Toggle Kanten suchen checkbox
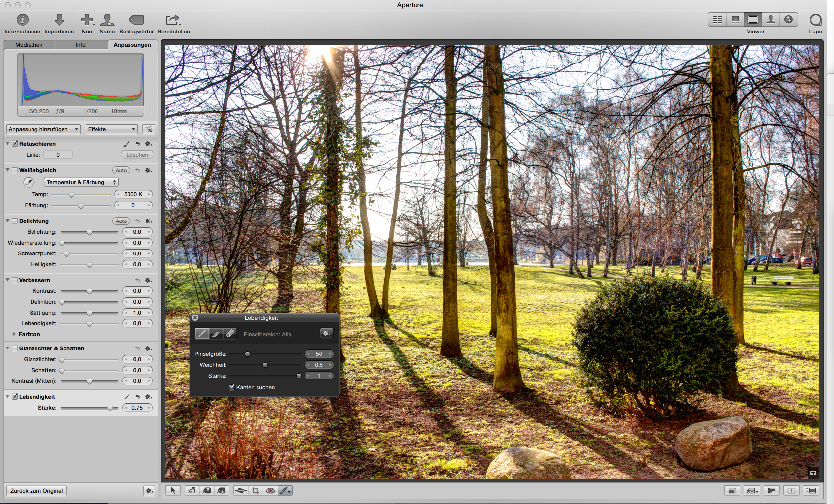834x504 pixels. [232, 387]
